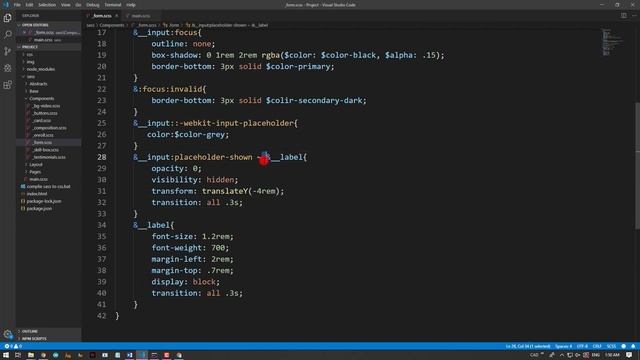The image size is (640, 360).
Task: Click line number 34 in the gutter
Action: pyautogui.click(x=102, y=225)
